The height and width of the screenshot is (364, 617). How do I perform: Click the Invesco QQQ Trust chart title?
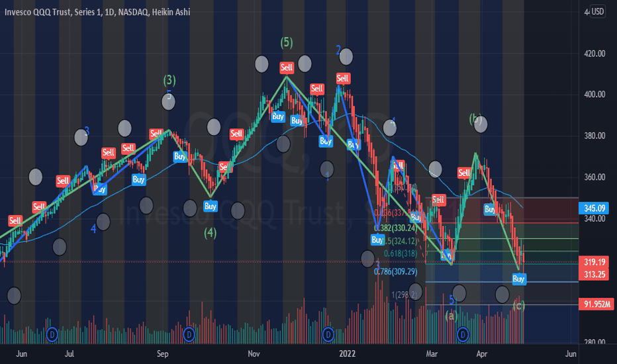point(97,12)
